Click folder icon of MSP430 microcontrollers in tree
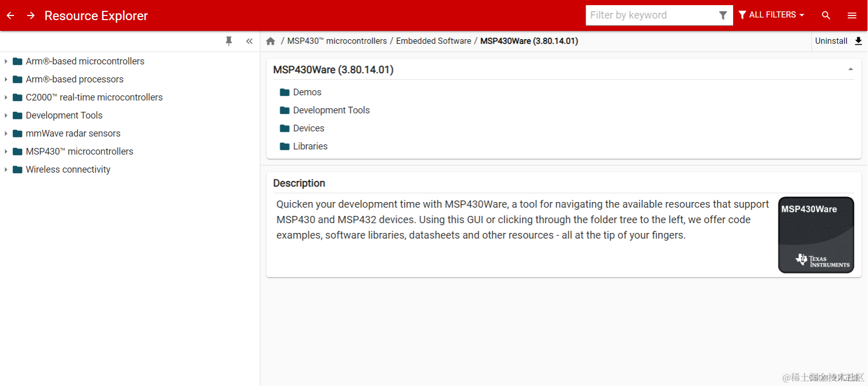The height and width of the screenshot is (386, 868). pos(18,152)
